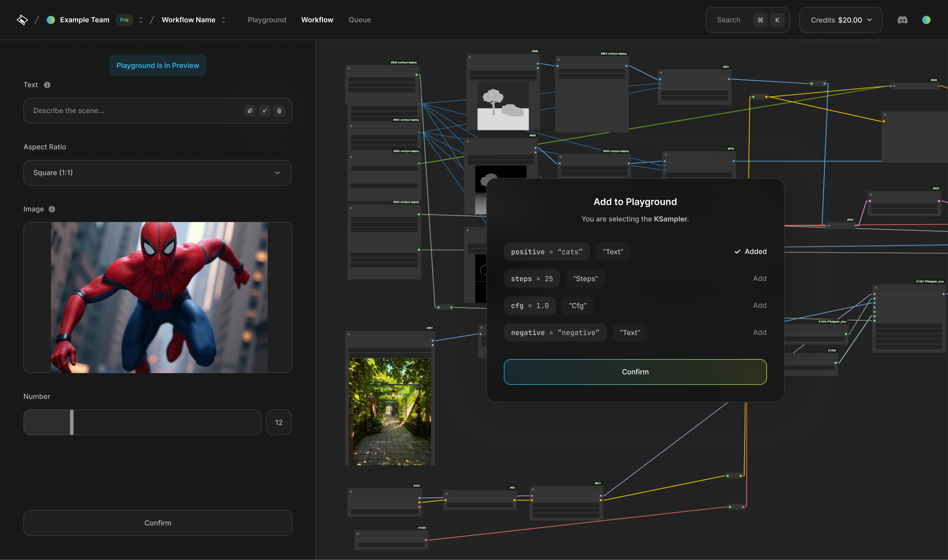Confirm adding KSampler to Playground
The height and width of the screenshot is (560, 948).
tap(635, 372)
